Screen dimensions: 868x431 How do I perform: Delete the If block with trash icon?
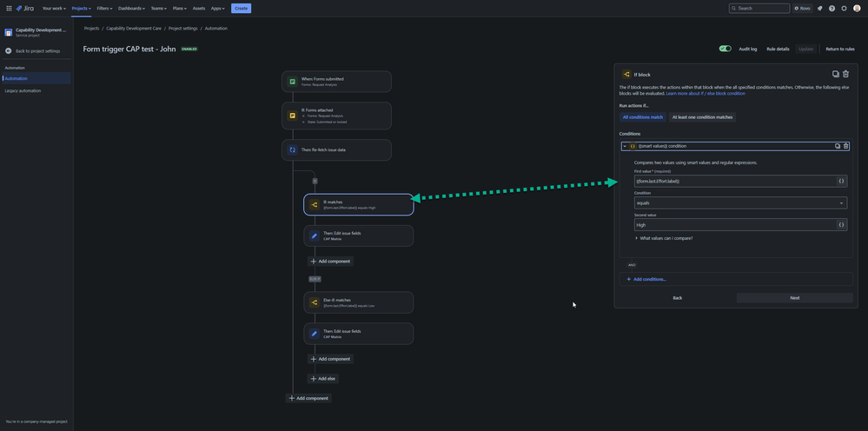[x=845, y=74]
